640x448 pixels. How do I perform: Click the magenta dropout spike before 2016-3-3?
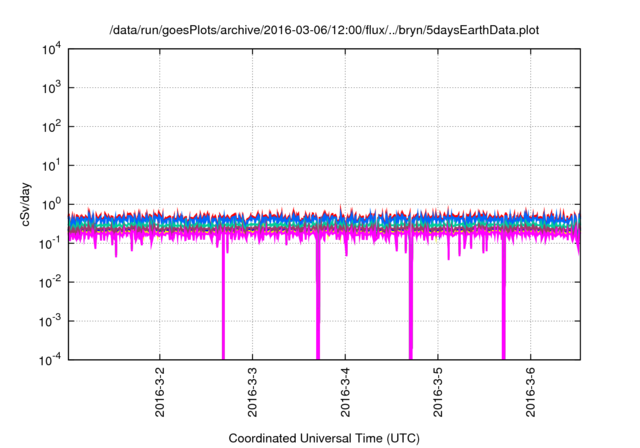pos(223,302)
